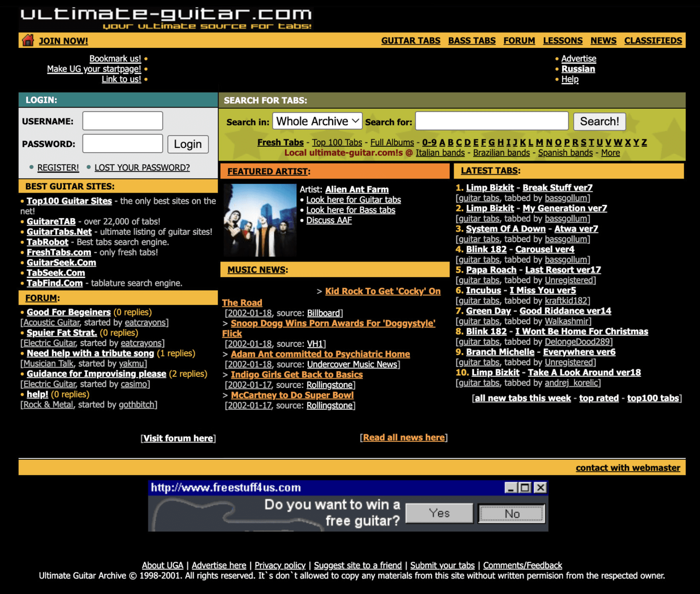Open Top100 Guitar Sites link

coord(69,201)
